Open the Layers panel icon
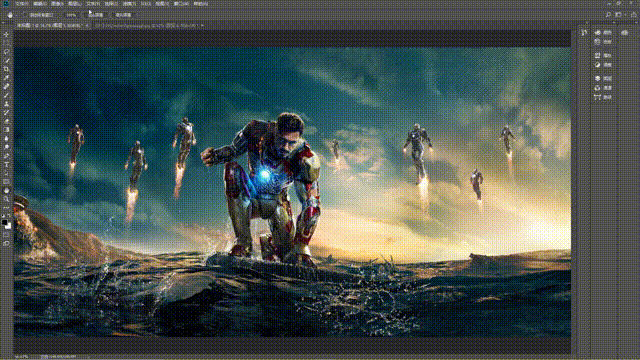 (598, 78)
